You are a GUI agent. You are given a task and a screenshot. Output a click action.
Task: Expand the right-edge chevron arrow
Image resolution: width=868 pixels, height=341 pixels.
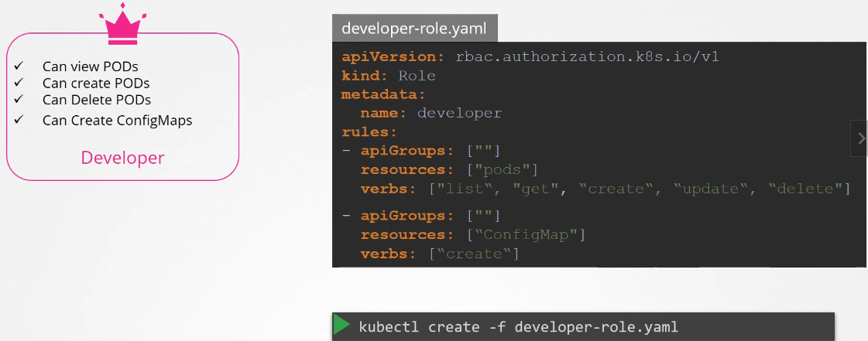[x=861, y=138]
